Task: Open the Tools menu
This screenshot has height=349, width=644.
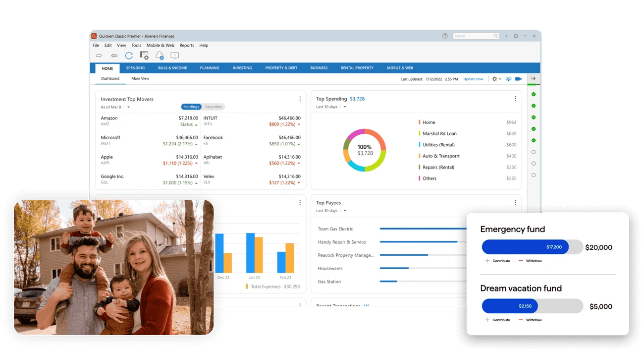Action: tap(136, 45)
